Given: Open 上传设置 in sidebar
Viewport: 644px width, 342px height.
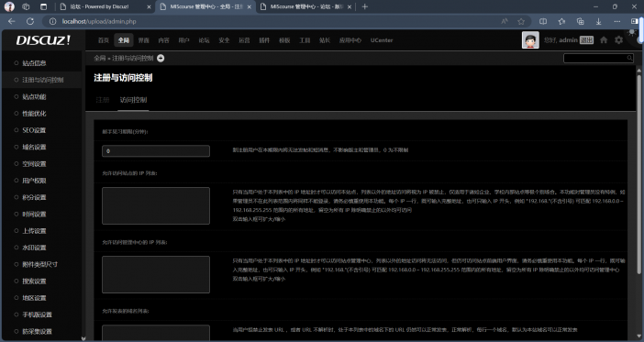Looking at the screenshot, I should (34, 231).
